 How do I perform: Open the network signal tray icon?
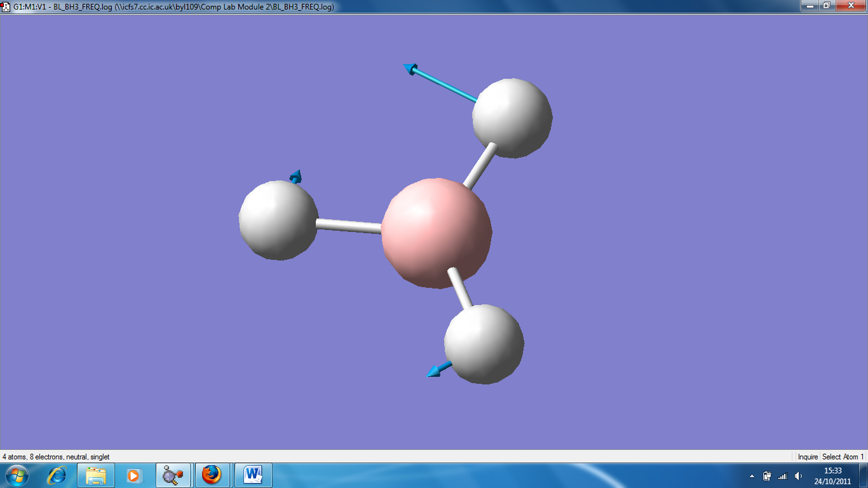[x=782, y=475]
